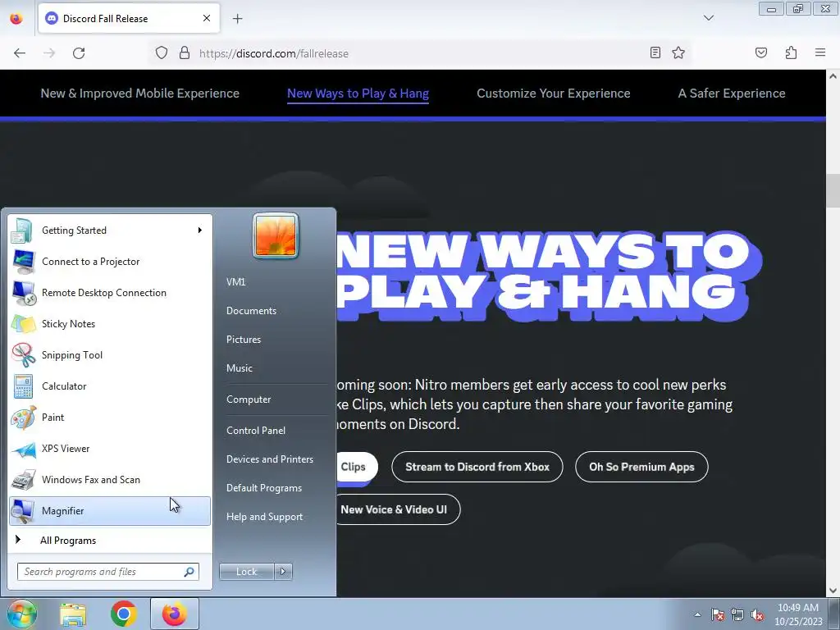Open tracking protection shield icon

162,53
